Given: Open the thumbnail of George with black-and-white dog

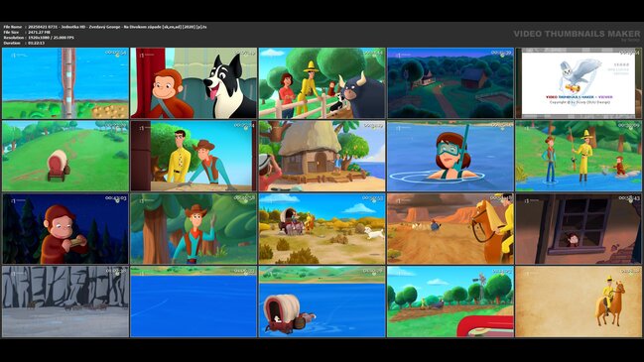Looking at the screenshot, I should pyautogui.click(x=193, y=83).
